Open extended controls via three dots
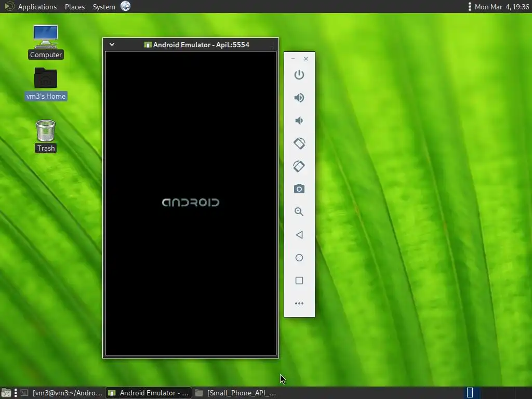This screenshot has width=532, height=399. coord(299,303)
